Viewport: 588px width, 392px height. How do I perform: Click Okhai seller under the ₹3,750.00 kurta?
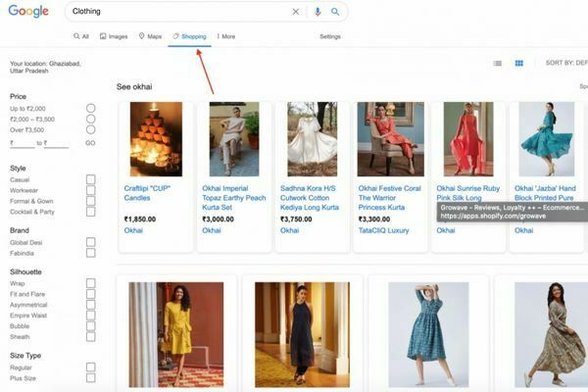[289, 230]
